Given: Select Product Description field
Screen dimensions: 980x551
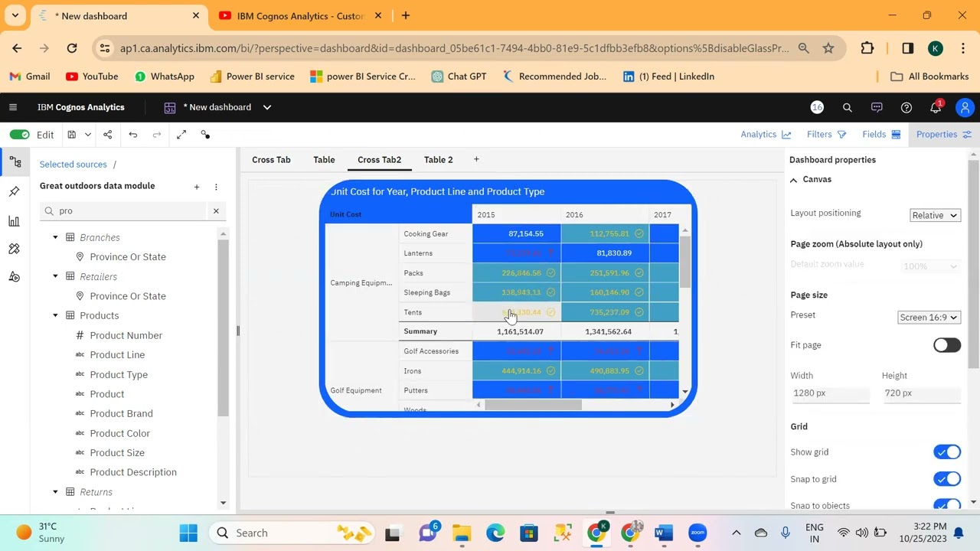Looking at the screenshot, I should (133, 472).
